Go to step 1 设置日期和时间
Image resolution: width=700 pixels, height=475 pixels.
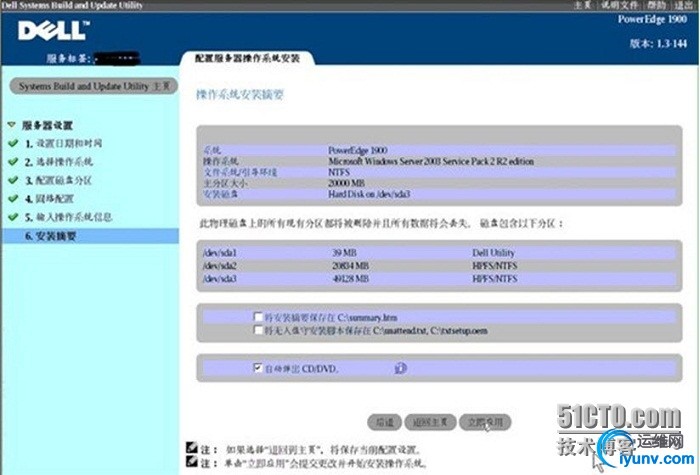tap(63, 143)
